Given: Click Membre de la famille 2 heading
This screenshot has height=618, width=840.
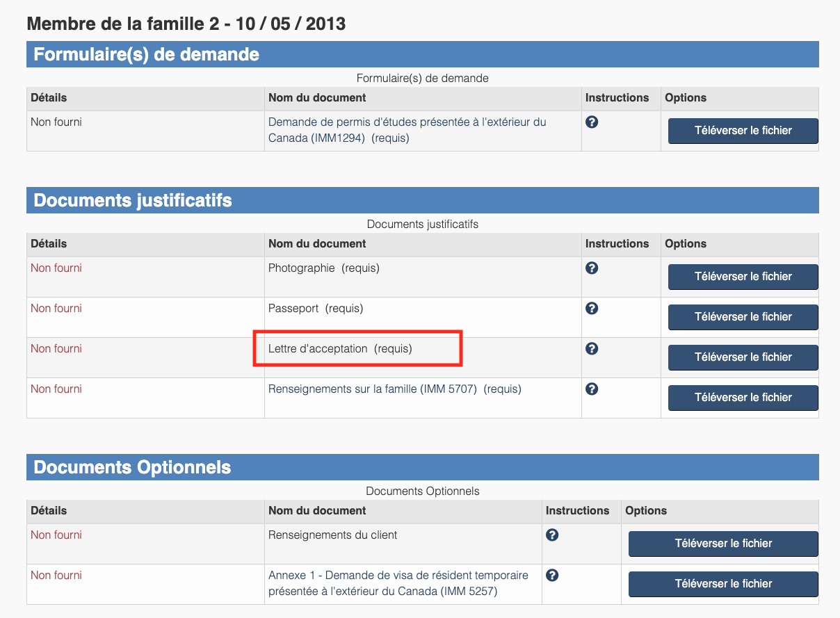Looking at the screenshot, I should [x=186, y=24].
